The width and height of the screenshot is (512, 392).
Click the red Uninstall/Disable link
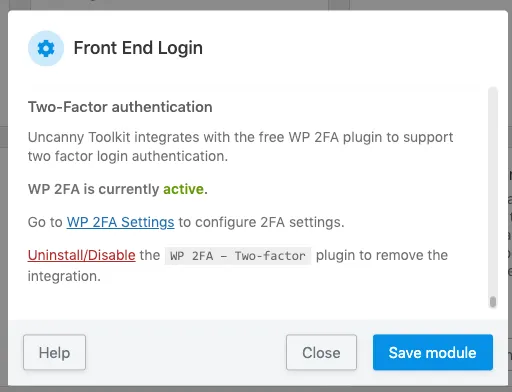point(82,255)
